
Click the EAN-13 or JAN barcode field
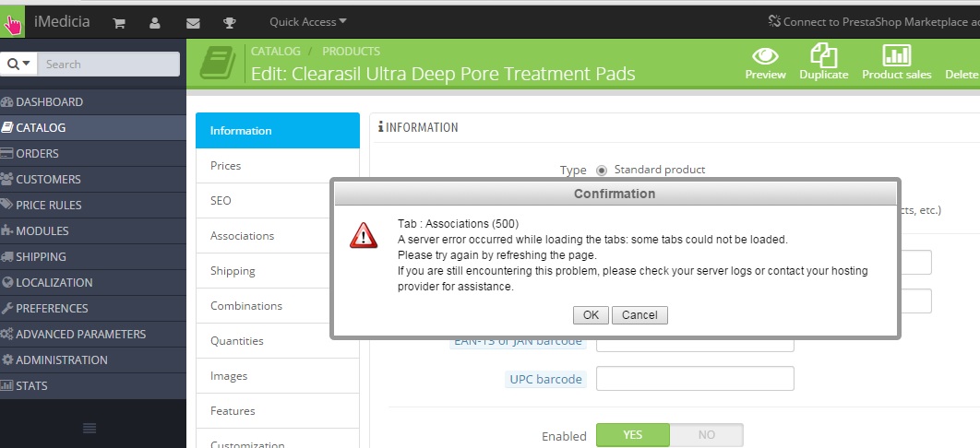point(695,345)
